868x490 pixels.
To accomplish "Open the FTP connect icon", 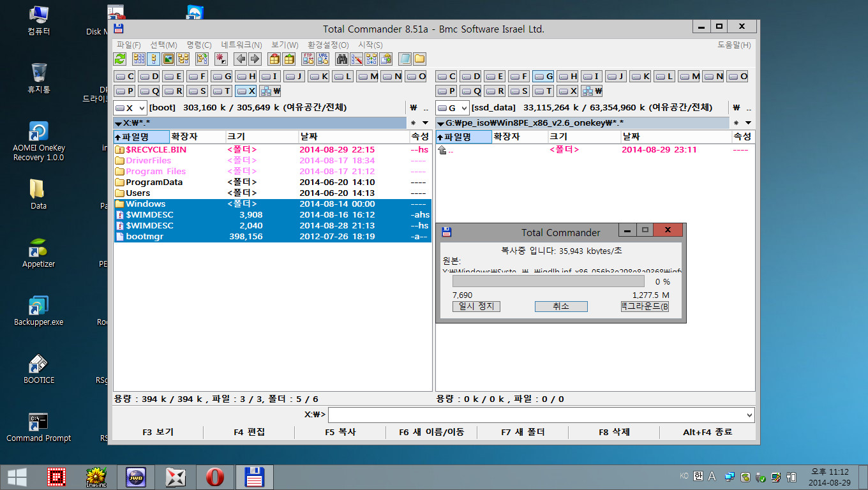I will pos(308,59).
